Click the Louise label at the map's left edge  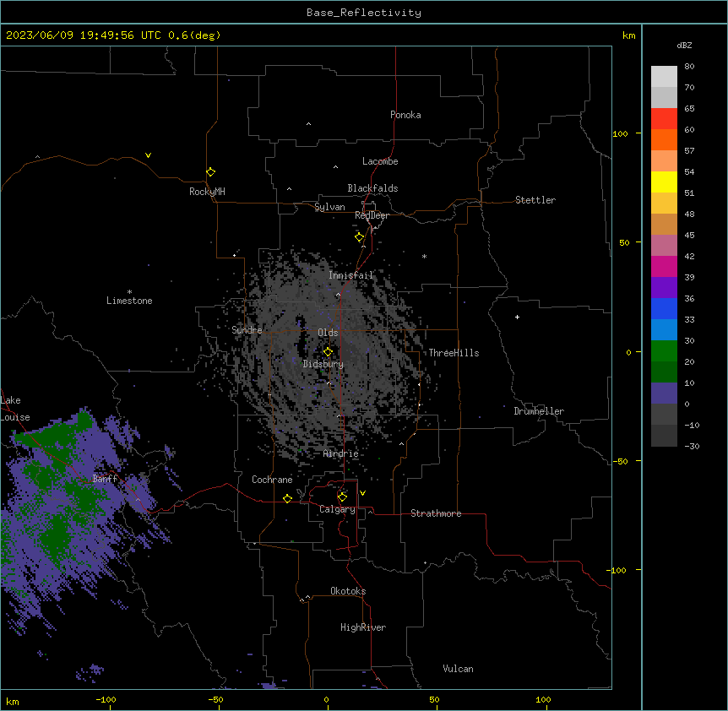pyautogui.click(x=15, y=417)
